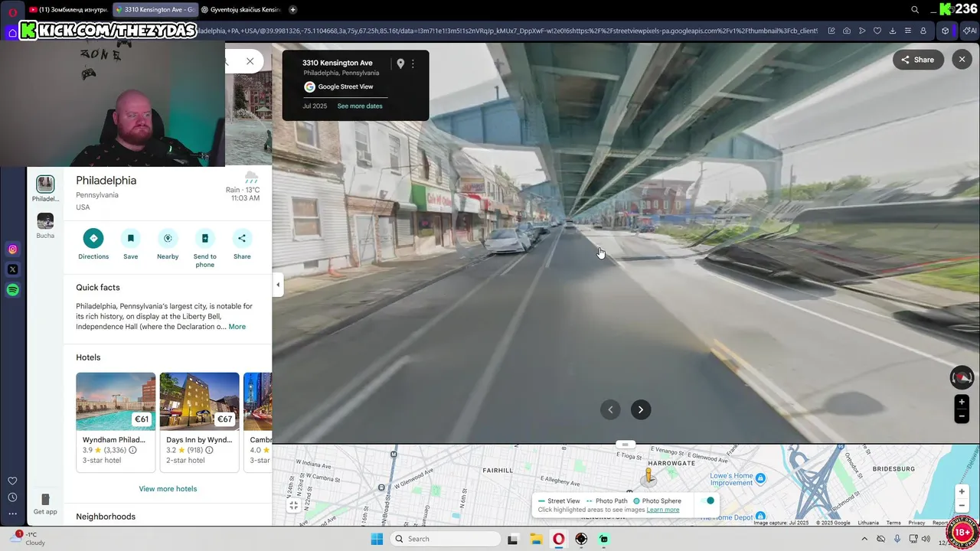This screenshot has height=551, width=980.
Task: Open File Explorer from the taskbar
Action: coord(536,539)
